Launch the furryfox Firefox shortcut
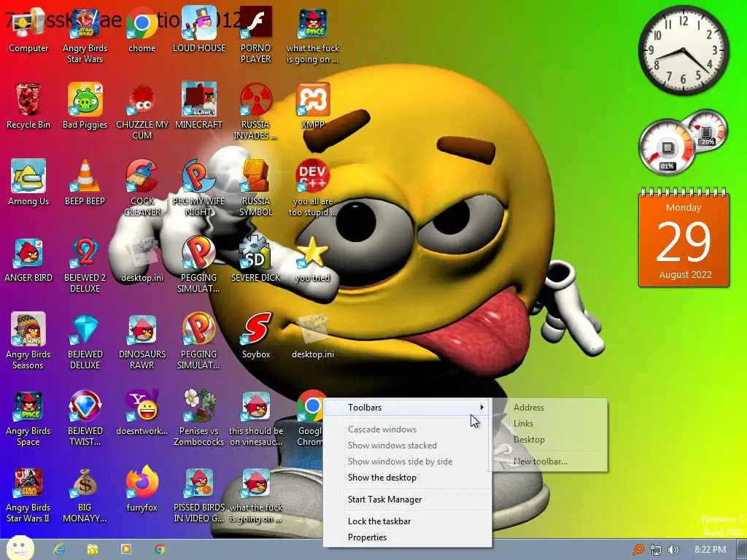 point(142,489)
